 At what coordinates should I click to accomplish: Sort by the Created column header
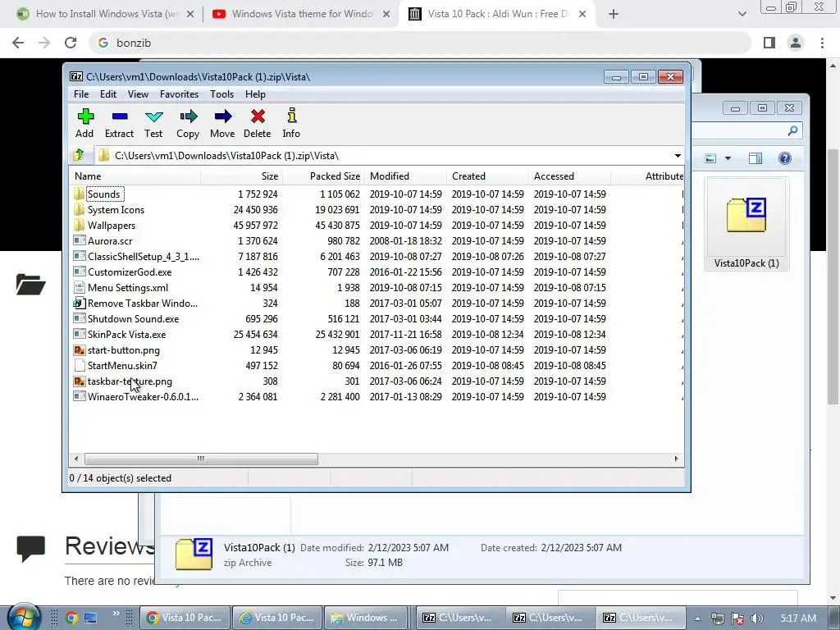tap(487, 176)
